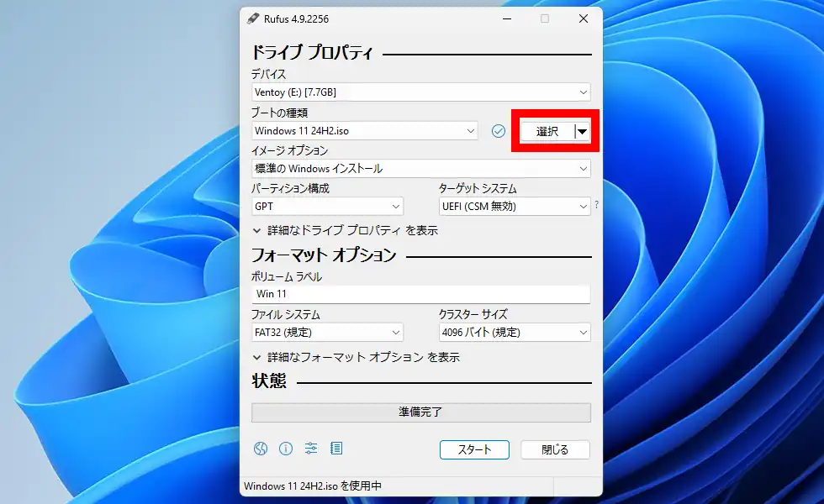Click the ターゲット システム label
The image size is (824, 504).
coord(478,188)
